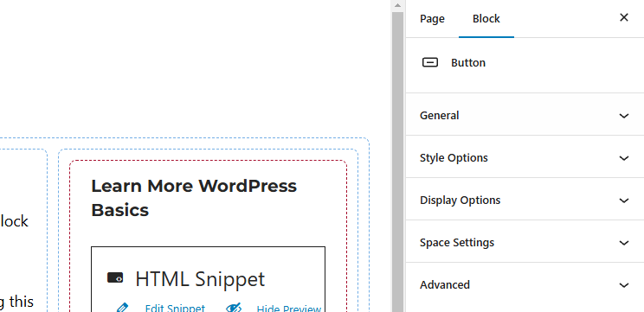The height and width of the screenshot is (312, 644).
Task: Open the Advanced section label
Action: coord(444,285)
